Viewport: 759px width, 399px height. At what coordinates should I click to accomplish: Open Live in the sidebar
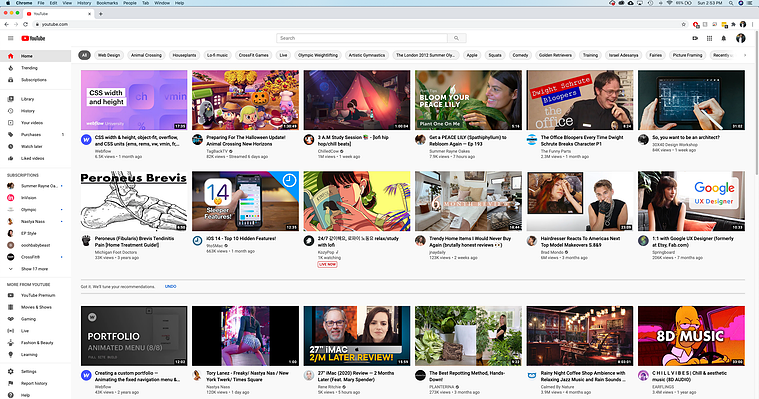tap(35, 331)
